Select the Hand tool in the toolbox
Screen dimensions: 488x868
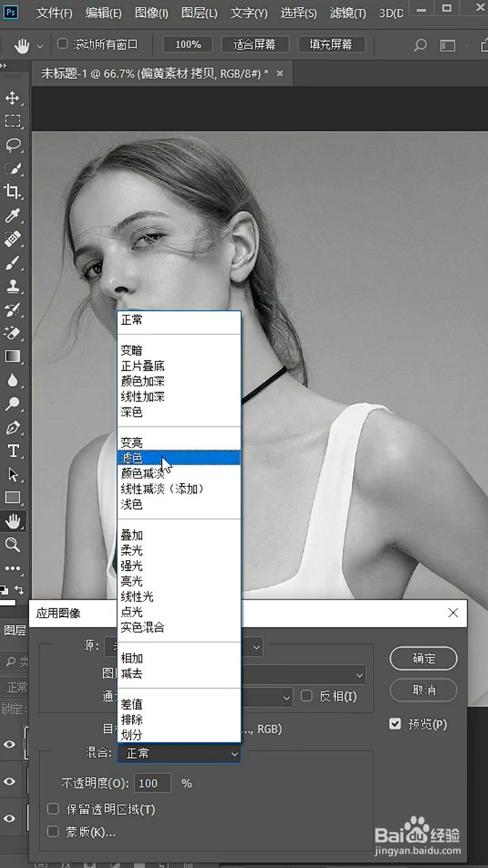click(12, 521)
